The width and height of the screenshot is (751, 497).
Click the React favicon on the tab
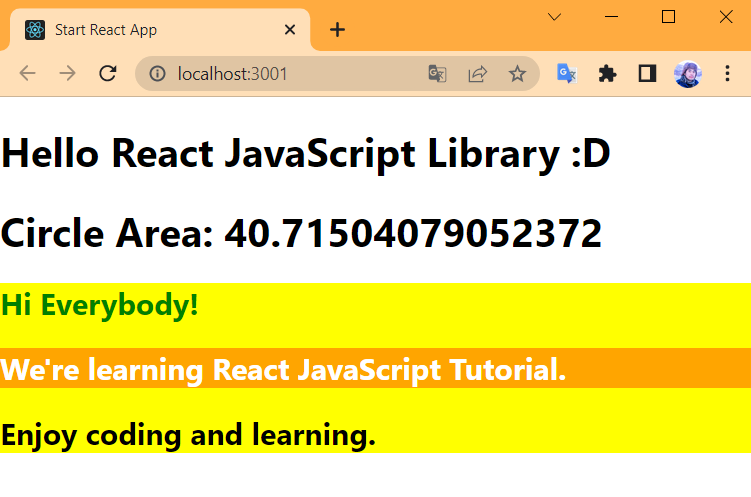coord(35,30)
